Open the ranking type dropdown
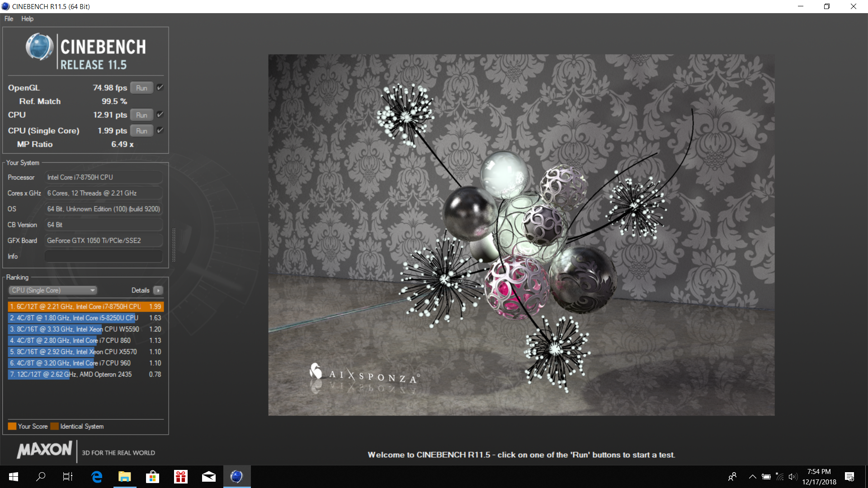Viewport: 868px width, 488px height. click(53, 290)
